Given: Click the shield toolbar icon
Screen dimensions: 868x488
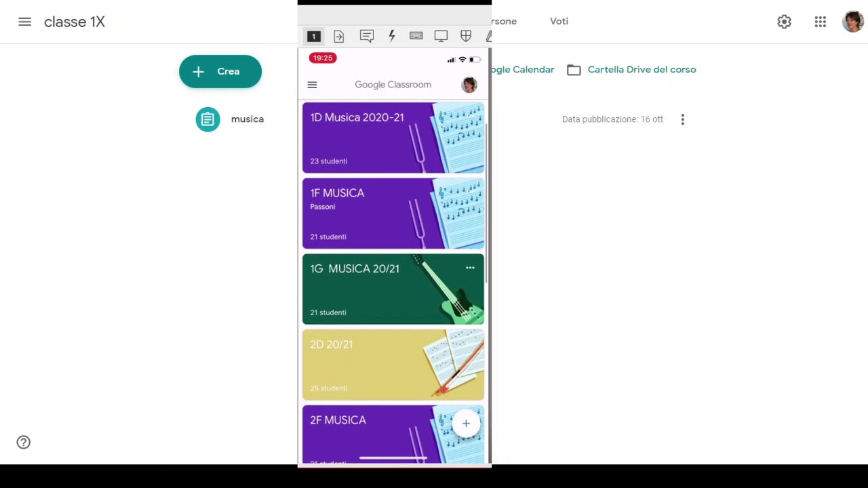Looking at the screenshot, I should (x=466, y=37).
